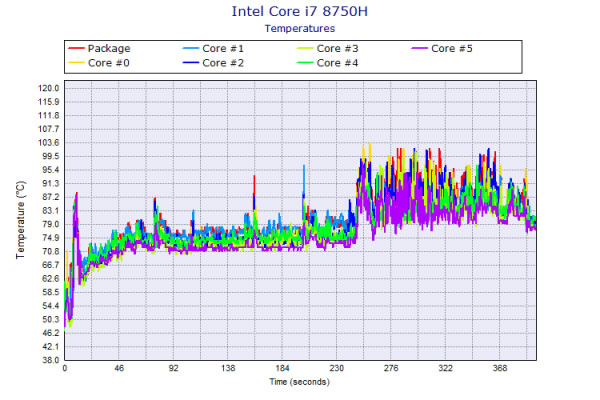The height and width of the screenshot is (400, 600).
Task: Click the yellow Core #0 legend line
Action: 76,63
